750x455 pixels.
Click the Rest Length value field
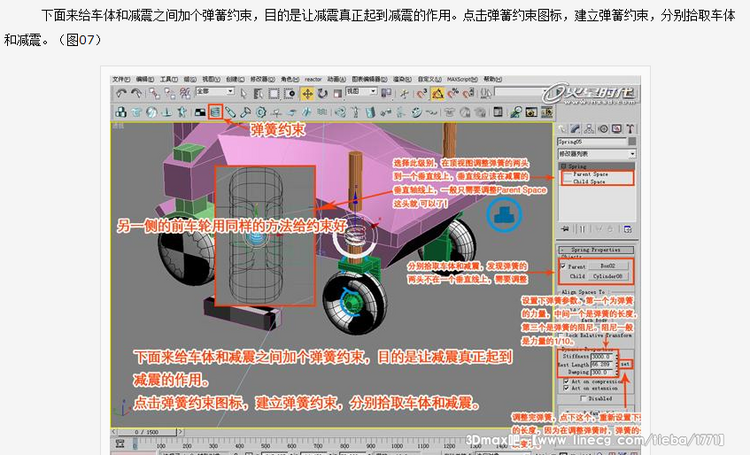(602, 364)
